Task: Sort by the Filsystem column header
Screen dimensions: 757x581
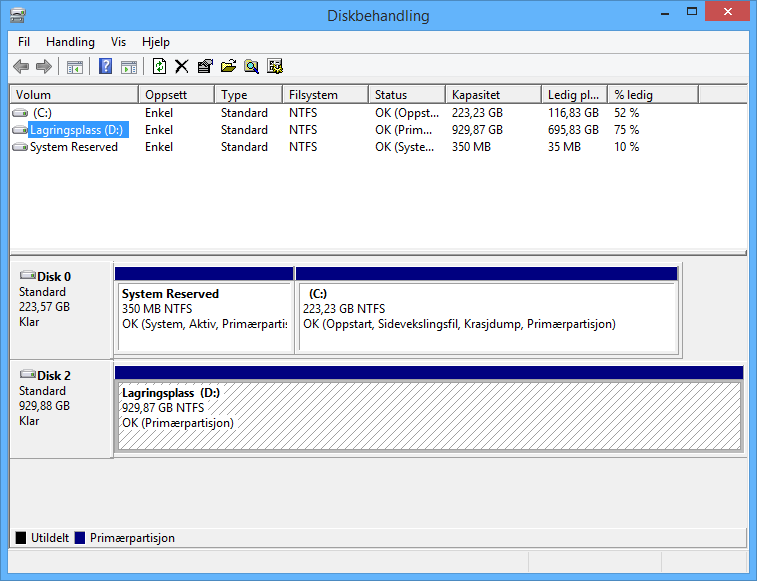Action: 325,95
